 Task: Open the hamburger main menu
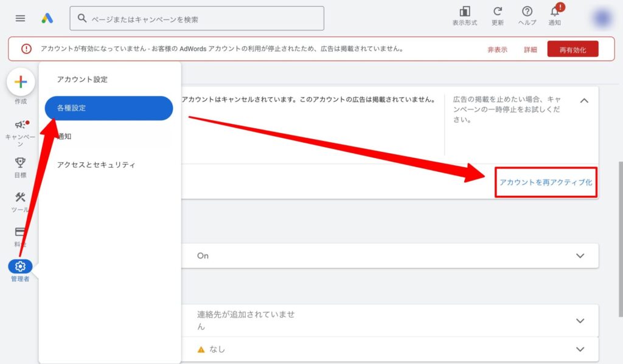point(20,18)
